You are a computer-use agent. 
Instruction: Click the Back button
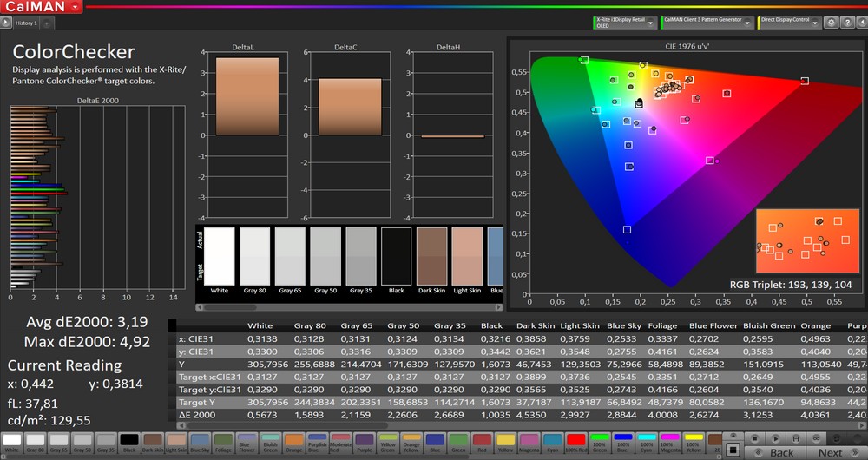pos(774,452)
